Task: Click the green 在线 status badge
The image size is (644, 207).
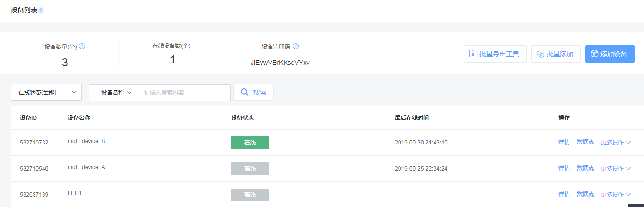Action: pyautogui.click(x=250, y=143)
